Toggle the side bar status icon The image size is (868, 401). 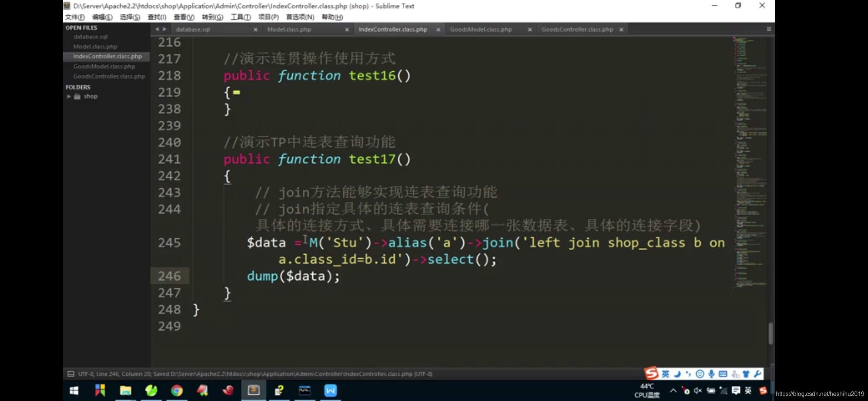(71, 374)
